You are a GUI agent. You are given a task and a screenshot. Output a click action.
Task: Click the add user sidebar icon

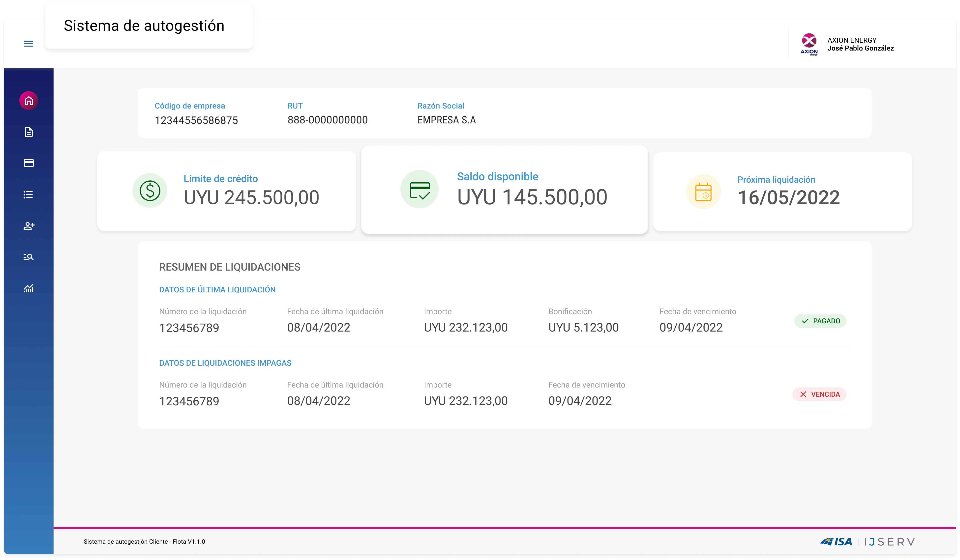pyautogui.click(x=29, y=226)
